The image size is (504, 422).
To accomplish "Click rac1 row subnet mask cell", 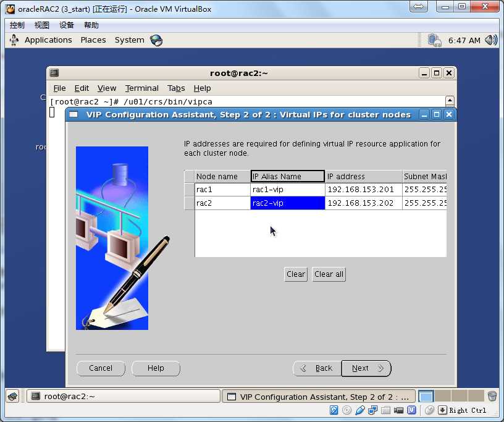I will point(424,190).
